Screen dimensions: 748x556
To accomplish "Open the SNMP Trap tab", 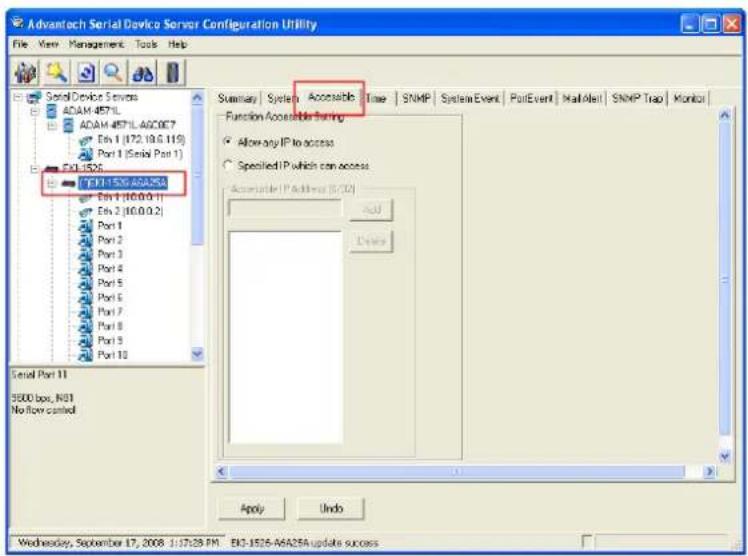I will coord(637,99).
